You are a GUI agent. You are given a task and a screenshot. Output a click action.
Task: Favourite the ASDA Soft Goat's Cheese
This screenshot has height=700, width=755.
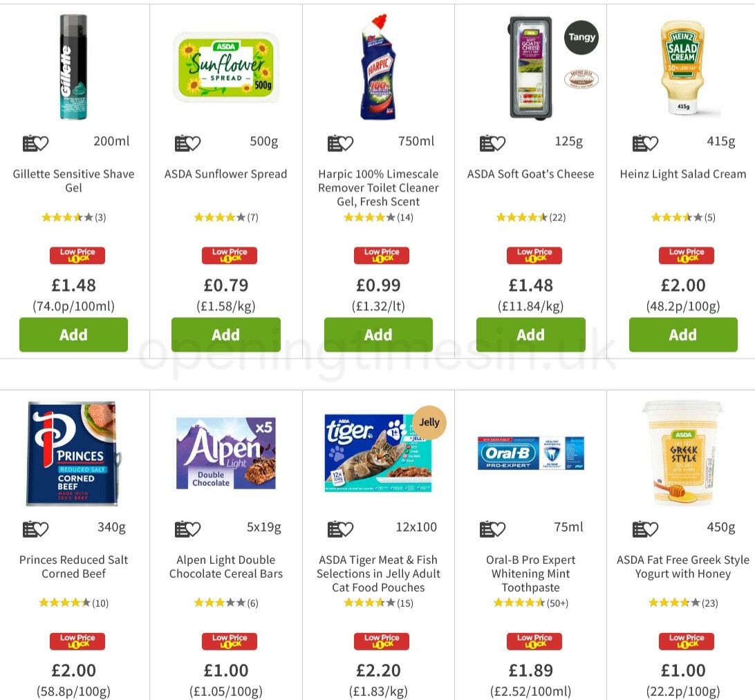click(500, 142)
